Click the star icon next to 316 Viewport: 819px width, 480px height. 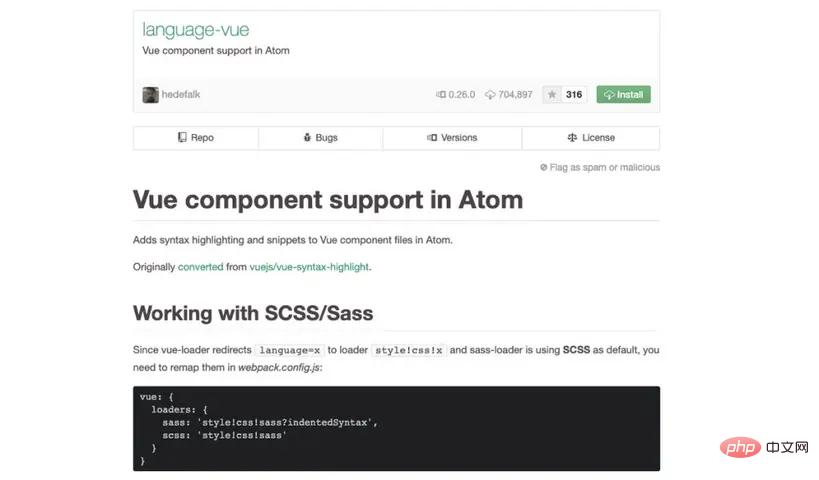pyautogui.click(x=552, y=95)
